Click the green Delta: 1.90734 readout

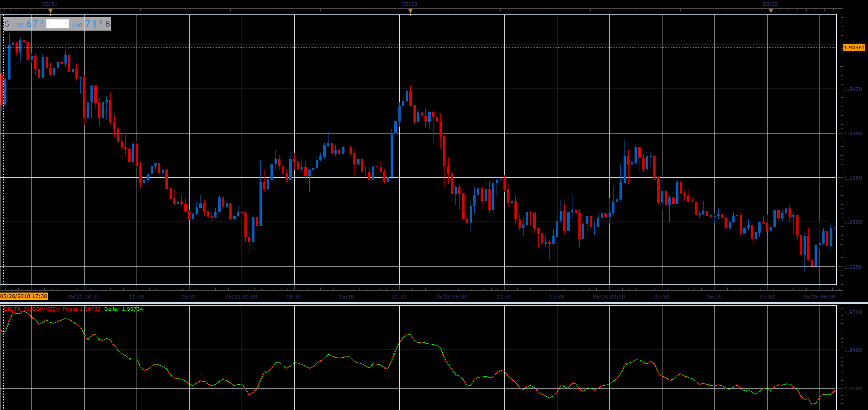click(x=123, y=309)
